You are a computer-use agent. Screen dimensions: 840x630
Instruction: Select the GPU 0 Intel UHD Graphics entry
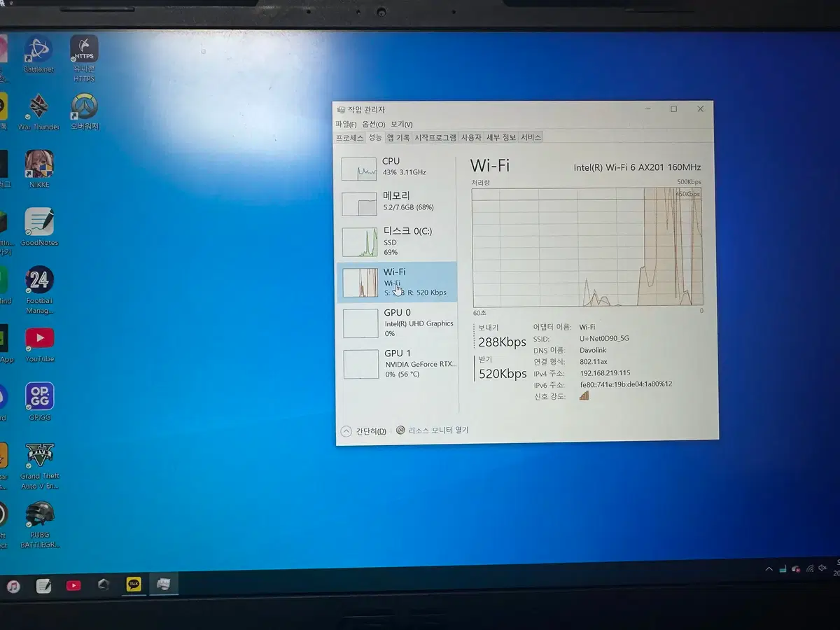(397, 323)
